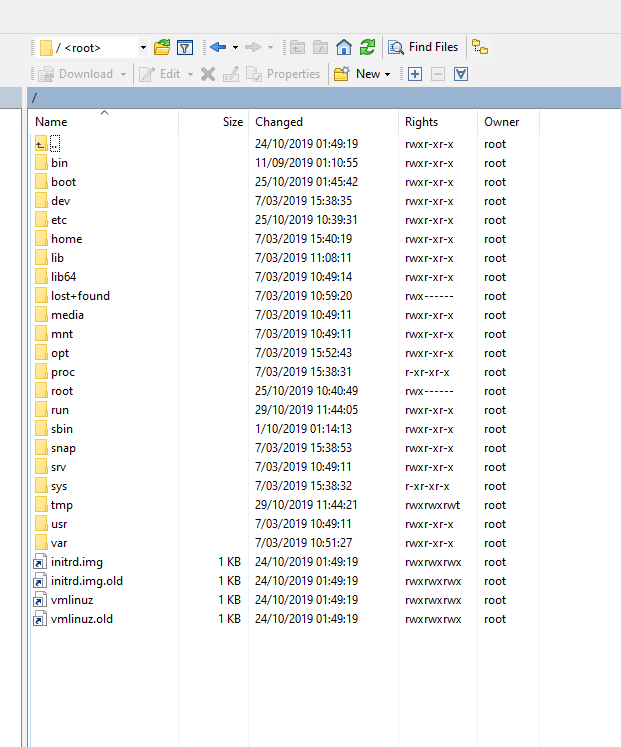Viewport: 621px width, 747px height.
Task: Click the file filter funnel icon
Action: pos(185,47)
